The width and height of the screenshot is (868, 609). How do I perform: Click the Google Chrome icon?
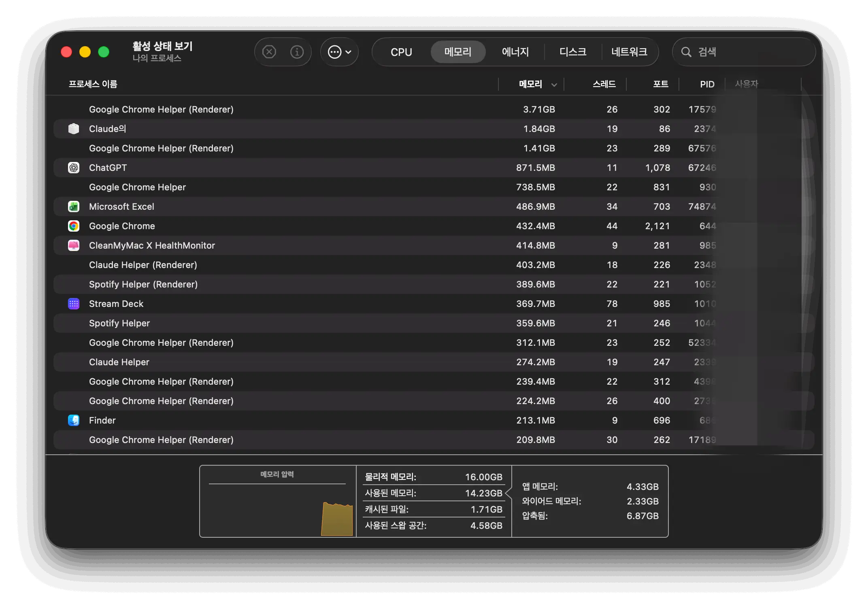pyautogui.click(x=74, y=226)
